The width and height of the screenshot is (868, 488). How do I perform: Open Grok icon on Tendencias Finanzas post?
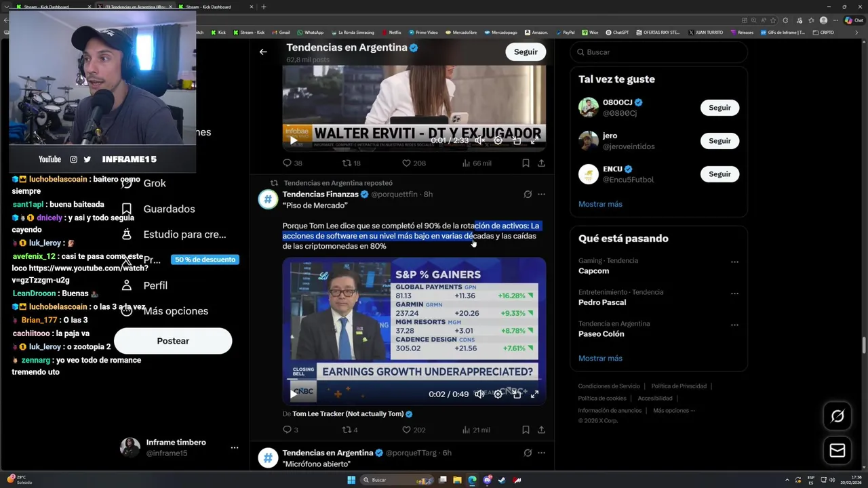(x=528, y=194)
